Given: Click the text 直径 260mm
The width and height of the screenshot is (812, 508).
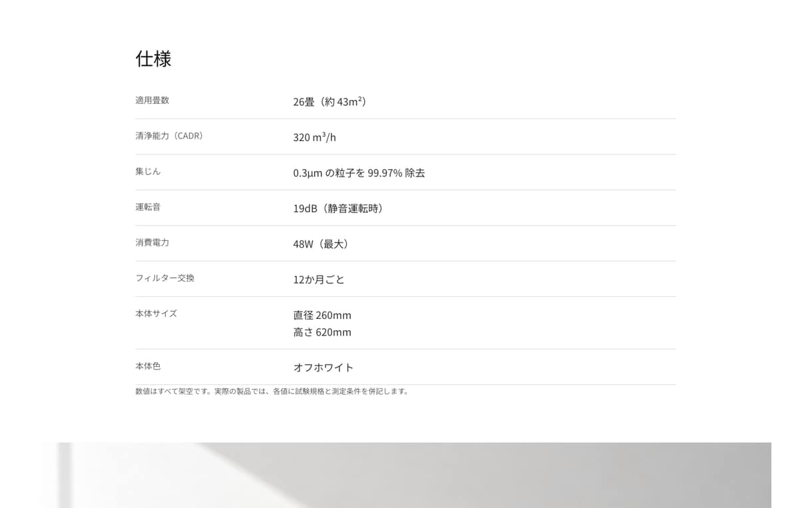Looking at the screenshot, I should pyautogui.click(x=322, y=315).
